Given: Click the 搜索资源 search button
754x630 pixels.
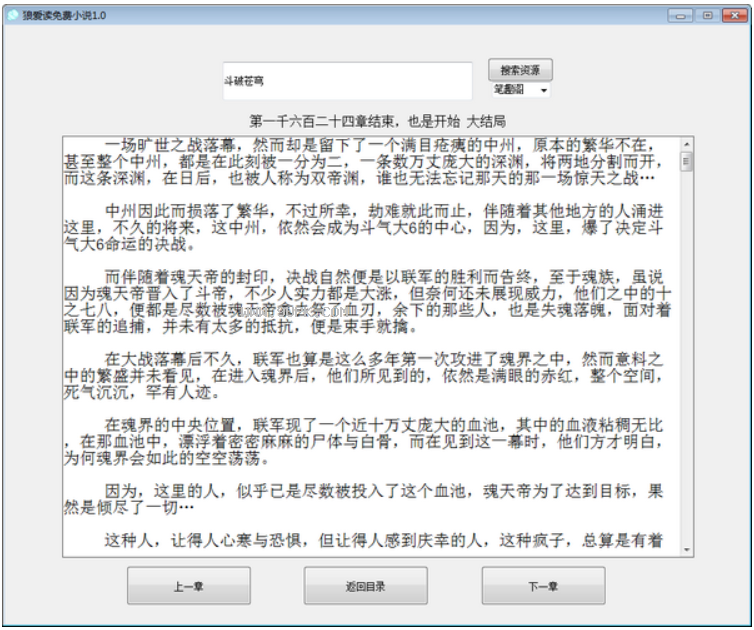Looking at the screenshot, I should tap(520, 70).
